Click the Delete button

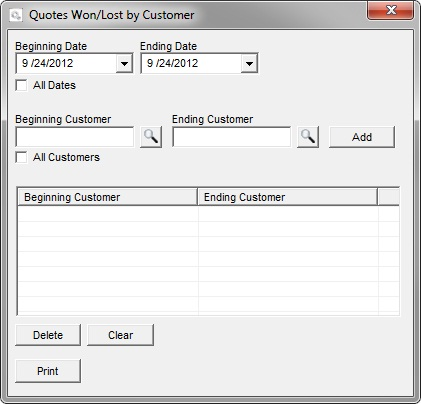pyautogui.click(x=48, y=335)
